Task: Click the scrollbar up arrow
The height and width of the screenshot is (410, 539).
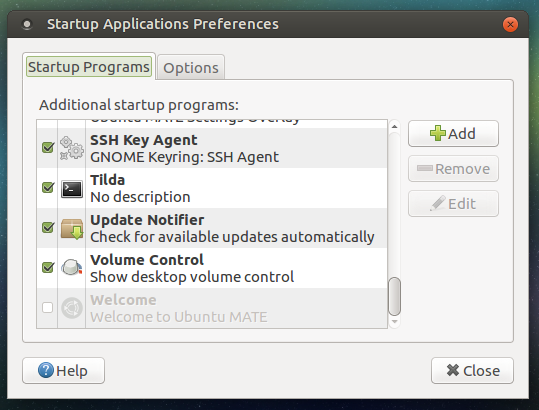Action: point(394,127)
